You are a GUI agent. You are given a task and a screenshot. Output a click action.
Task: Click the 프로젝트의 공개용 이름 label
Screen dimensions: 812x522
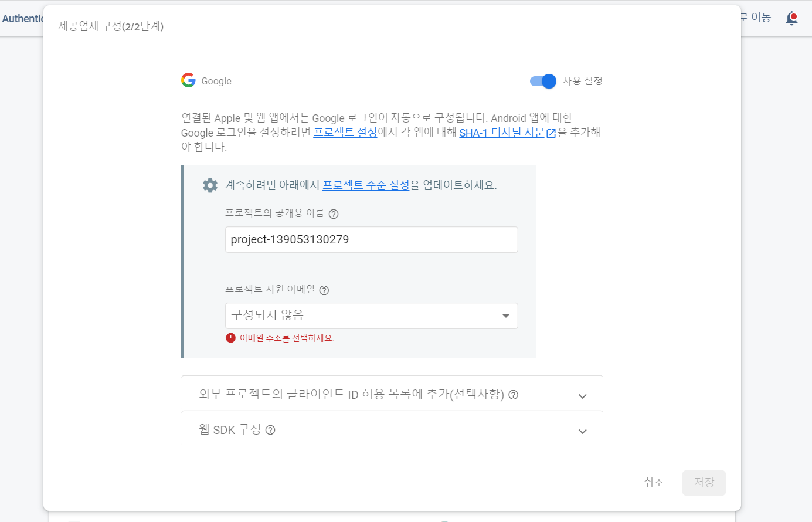click(274, 213)
